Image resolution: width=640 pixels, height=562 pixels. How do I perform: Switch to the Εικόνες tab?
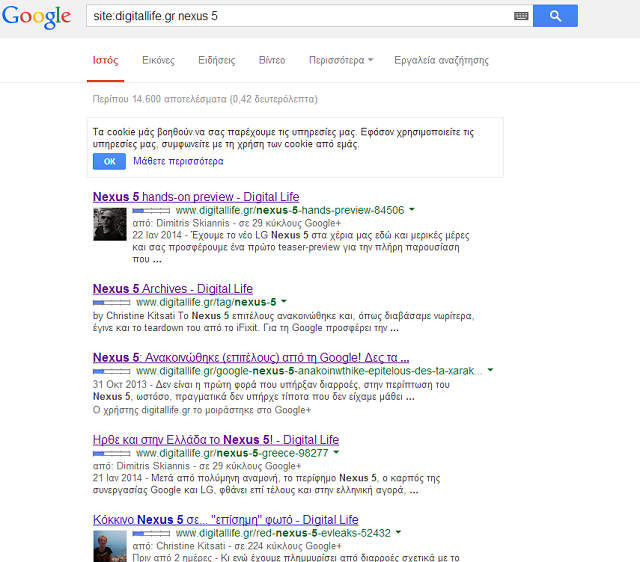point(158,60)
